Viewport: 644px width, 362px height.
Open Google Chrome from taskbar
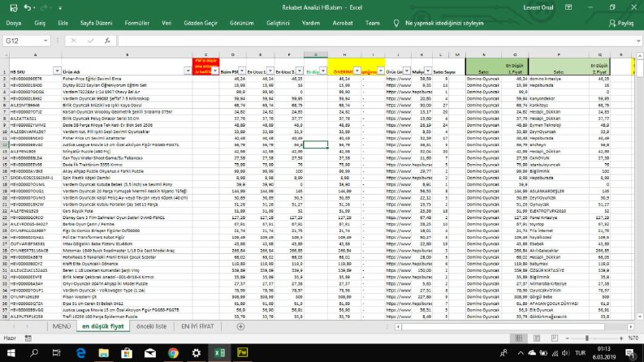(173, 353)
